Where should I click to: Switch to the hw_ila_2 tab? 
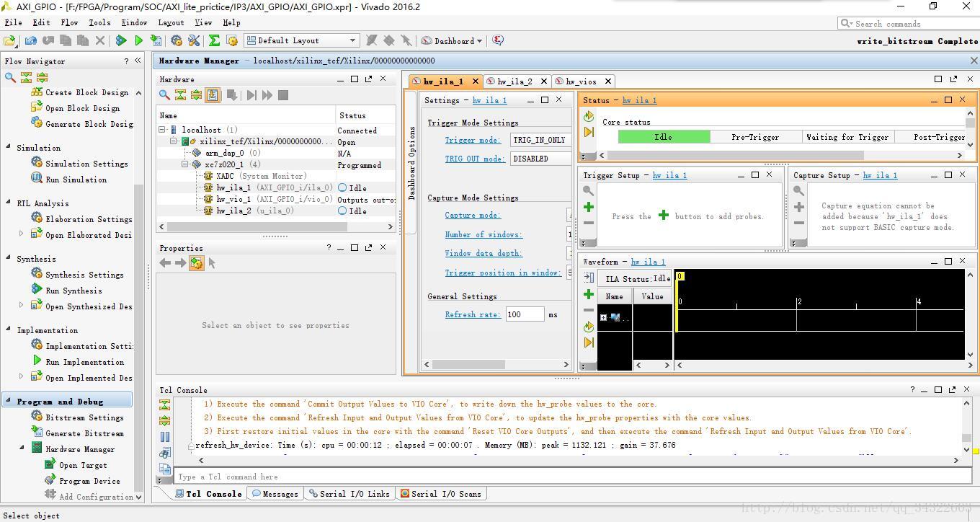point(516,81)
